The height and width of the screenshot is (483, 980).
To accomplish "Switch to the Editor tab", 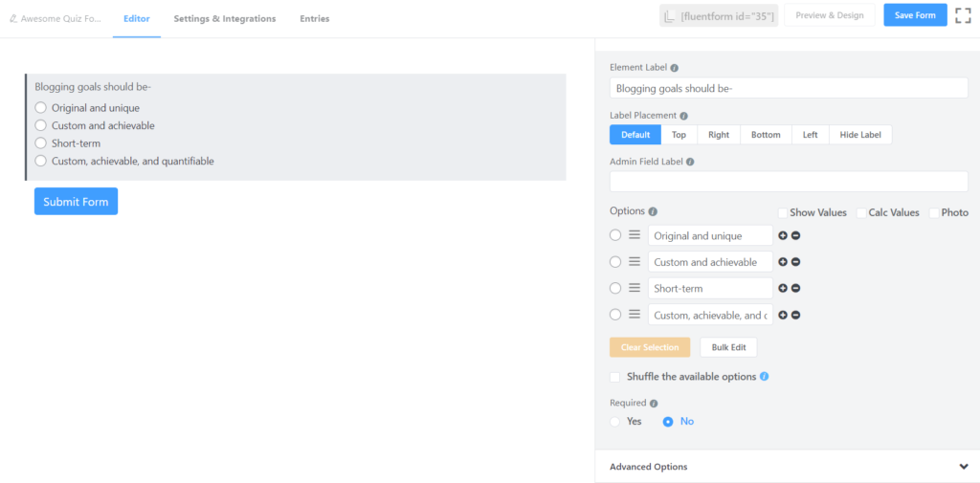I will [x=136, y=19].
